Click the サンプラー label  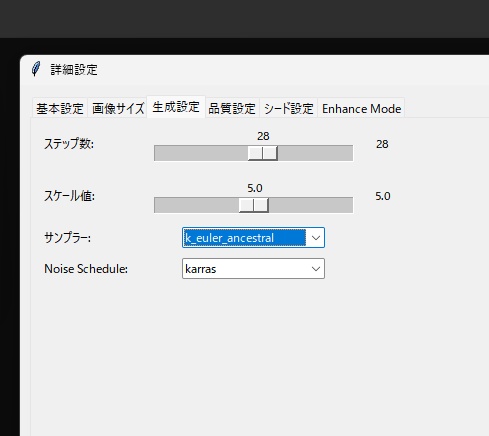(x=67, y=238)
